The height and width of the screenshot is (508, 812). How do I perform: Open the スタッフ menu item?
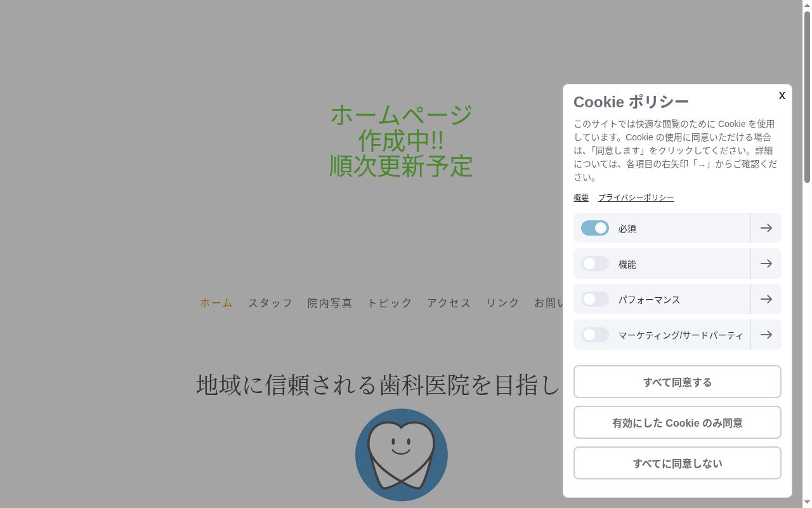point(270,303)
